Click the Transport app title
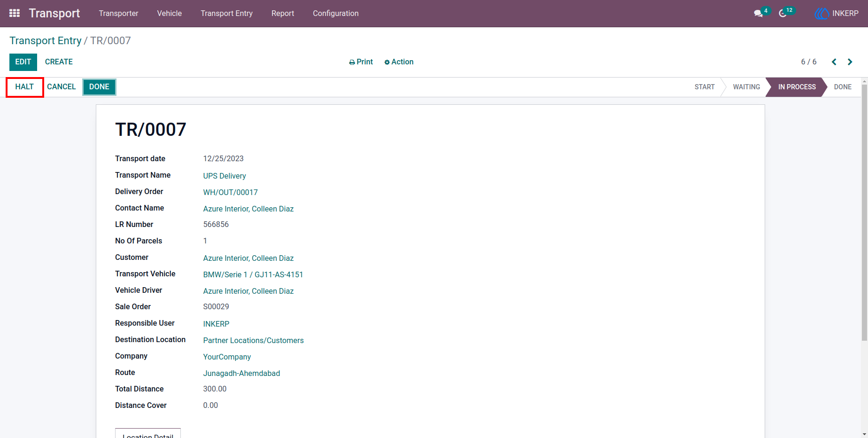 coord(54,13)
